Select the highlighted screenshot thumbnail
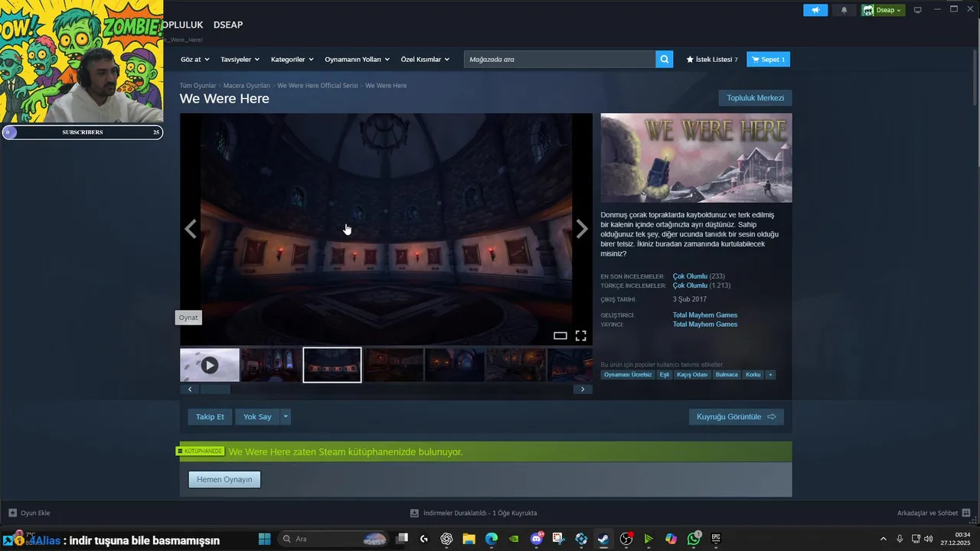This screenshot has height=551, width=980. click(x=332, y=365)
